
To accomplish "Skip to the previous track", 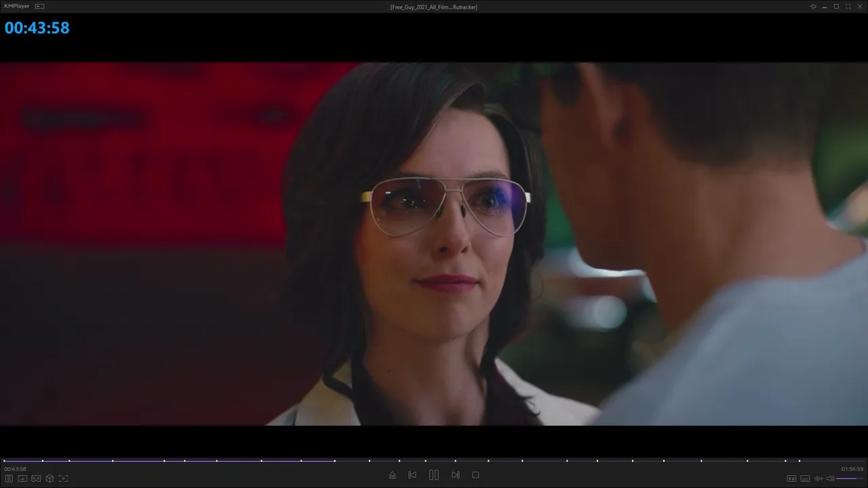I will point(412,475).
